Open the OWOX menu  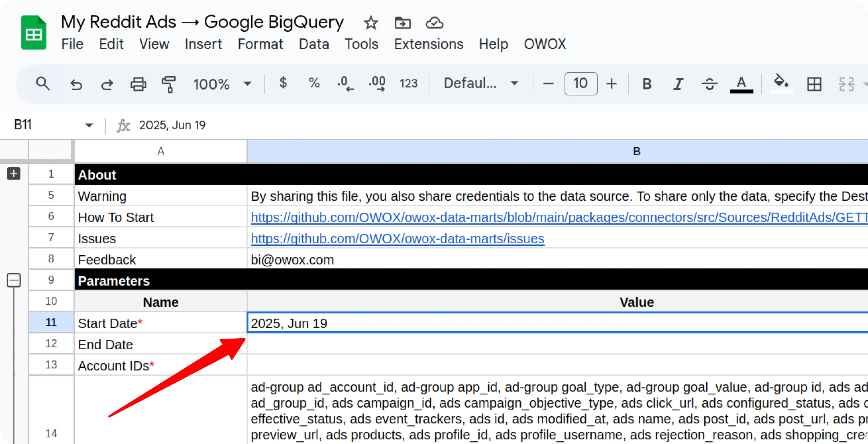pyautogui.click(x=545, y=44)
